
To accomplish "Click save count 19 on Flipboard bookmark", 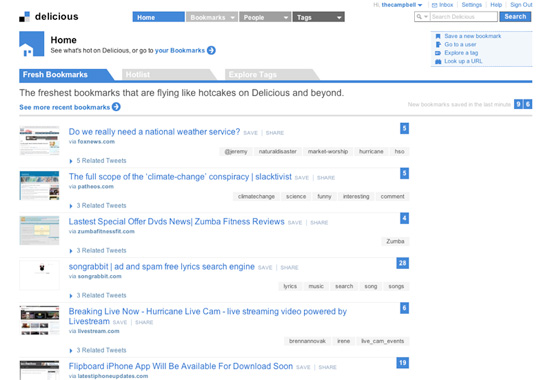I will pyautogui.click(x=403, y=363).
